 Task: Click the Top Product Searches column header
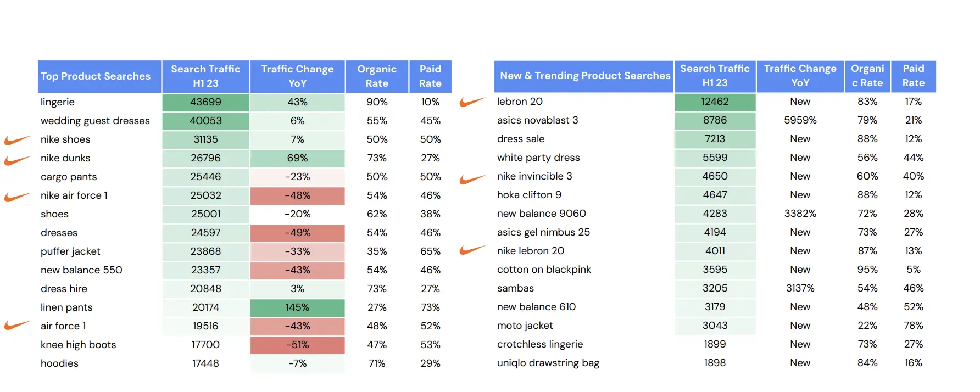(x=96, y=76)
